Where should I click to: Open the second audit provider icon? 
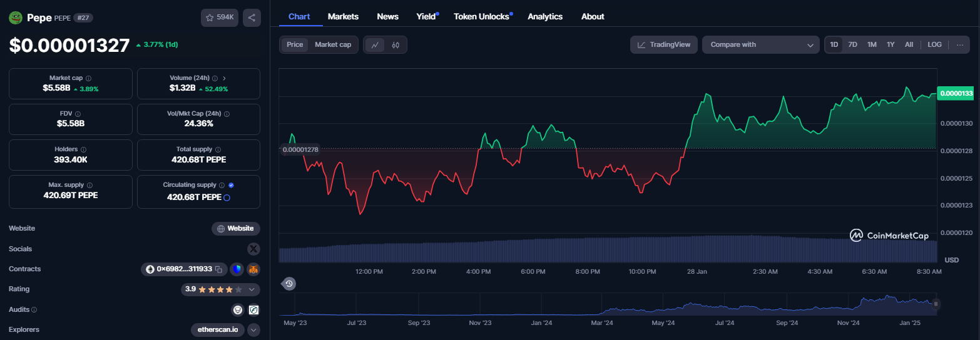253,309
